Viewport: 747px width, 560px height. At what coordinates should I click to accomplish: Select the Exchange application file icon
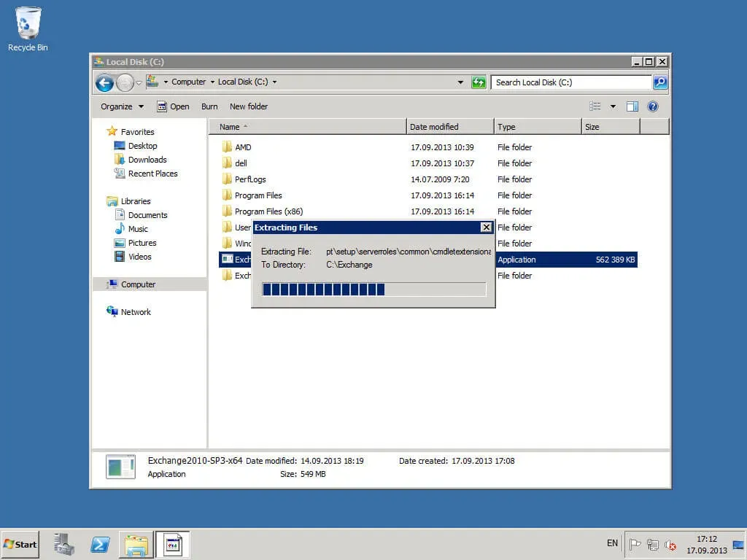tap(228, 259)
